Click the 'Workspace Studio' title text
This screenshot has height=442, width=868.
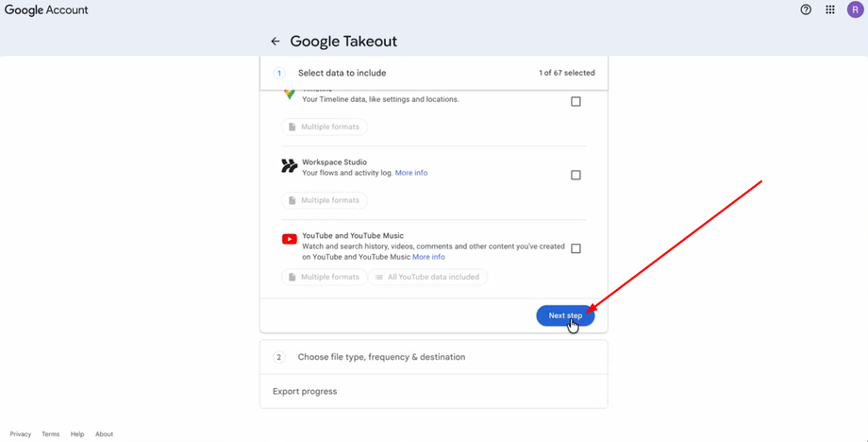334,162
